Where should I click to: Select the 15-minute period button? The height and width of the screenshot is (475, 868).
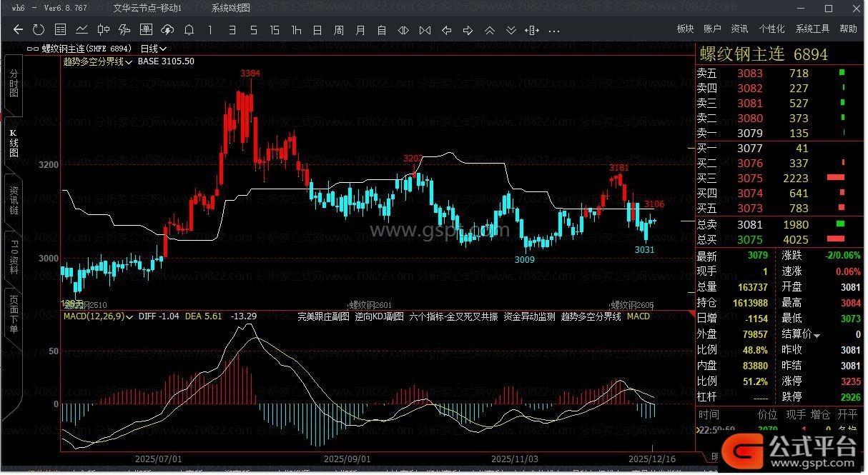tap(275, 30)
